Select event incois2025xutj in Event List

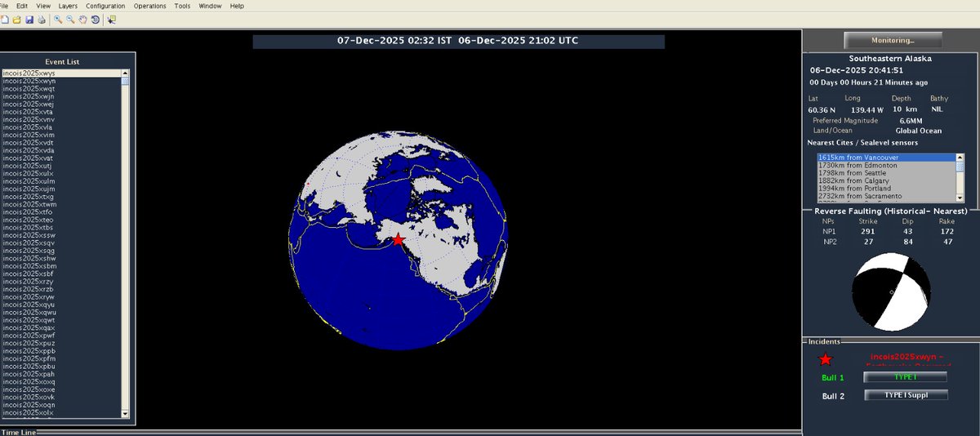61,166
